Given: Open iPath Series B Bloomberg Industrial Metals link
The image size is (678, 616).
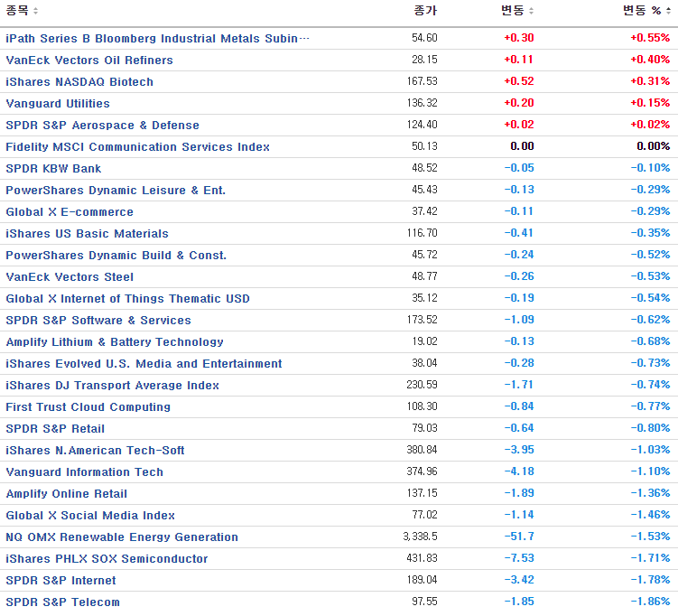Looking at the screenshot, I should tap(157, 39).
